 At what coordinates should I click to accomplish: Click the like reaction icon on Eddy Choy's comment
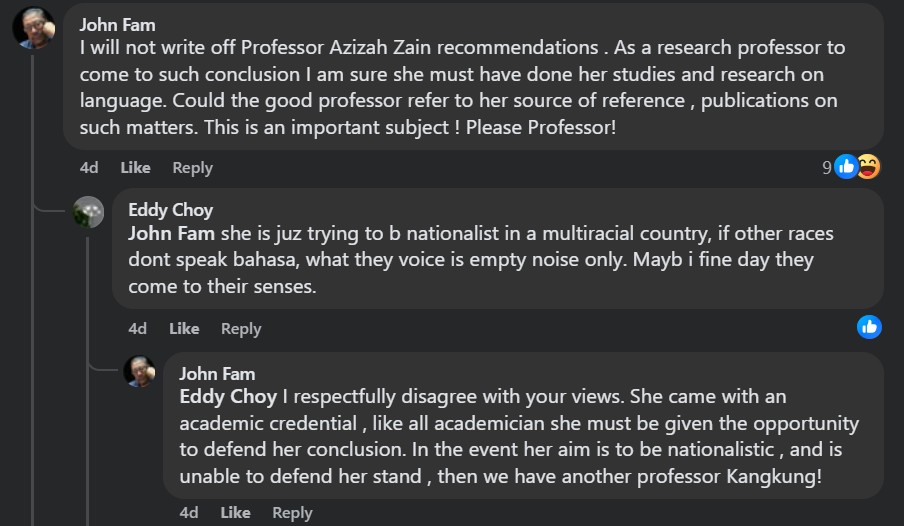click(869, 326)
